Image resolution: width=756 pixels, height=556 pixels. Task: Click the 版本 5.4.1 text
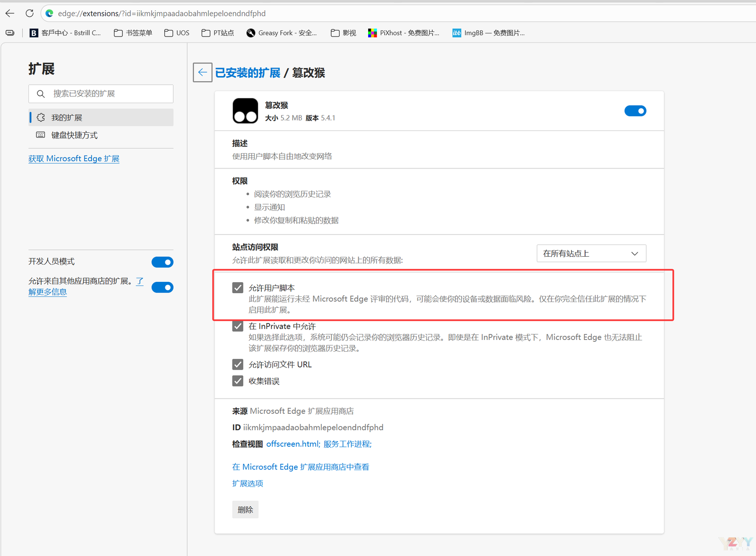tap(320, 118)
